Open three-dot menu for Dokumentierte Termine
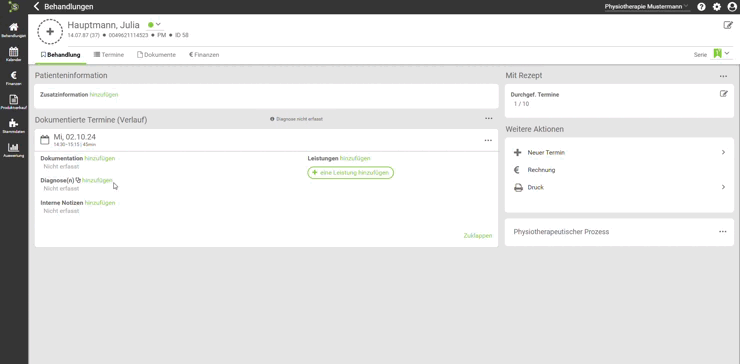The height and width of the screenshot is (364, 740). tap(488, 119)
